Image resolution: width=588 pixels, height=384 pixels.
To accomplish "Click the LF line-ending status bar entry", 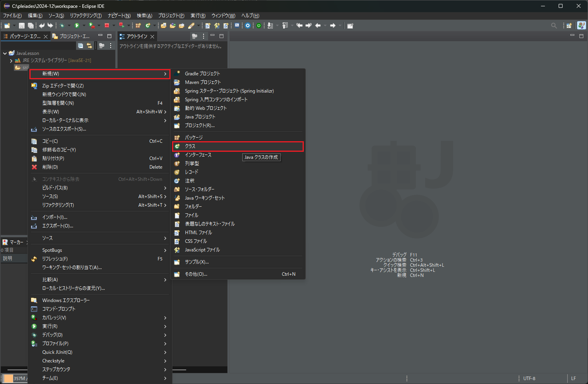I will 573,379.
